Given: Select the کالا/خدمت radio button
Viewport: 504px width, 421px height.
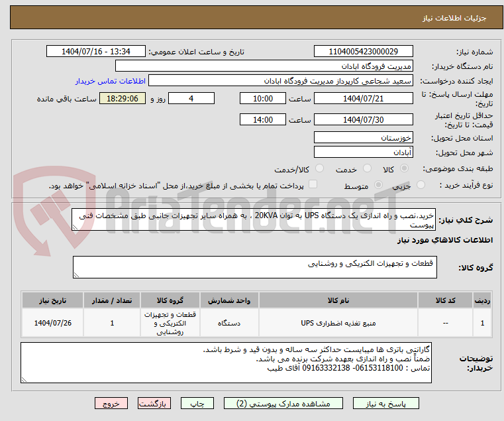Looking at the screenshot, I should point(319,168).
